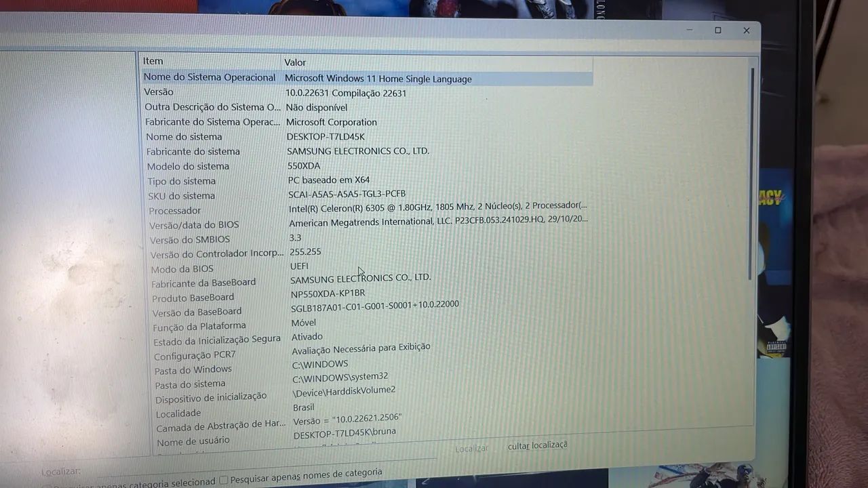Select the '550XDA' model value
This screenshot has width=868, height=488.
pos(304,165)
